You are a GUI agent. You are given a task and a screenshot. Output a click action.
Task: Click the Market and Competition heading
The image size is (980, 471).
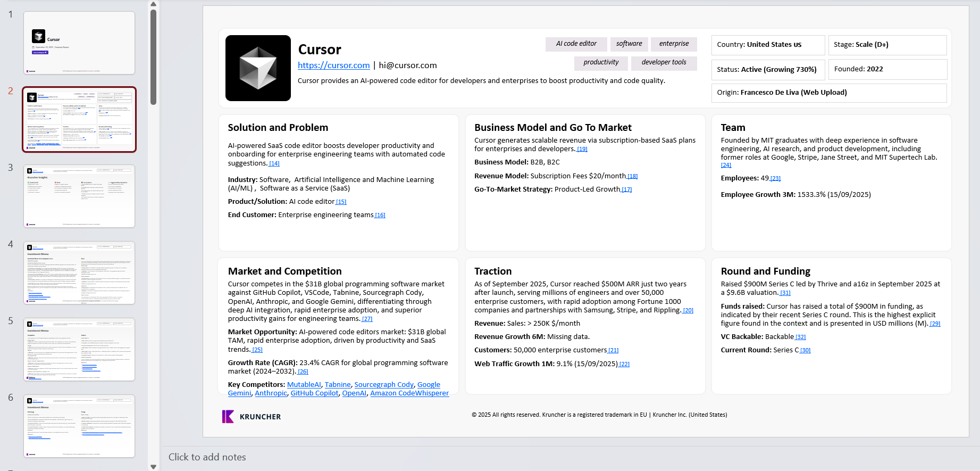tap(285, 271)
